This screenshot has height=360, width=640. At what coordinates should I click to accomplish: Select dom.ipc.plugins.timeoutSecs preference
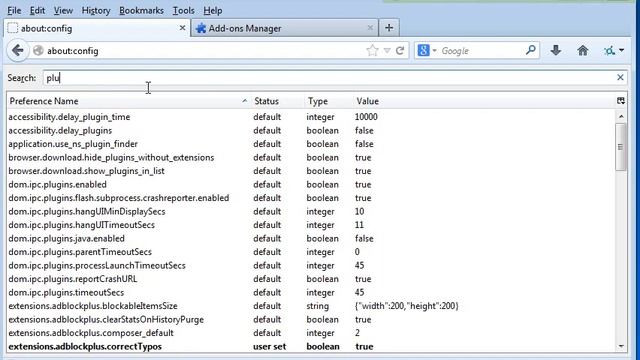[311, 292]
